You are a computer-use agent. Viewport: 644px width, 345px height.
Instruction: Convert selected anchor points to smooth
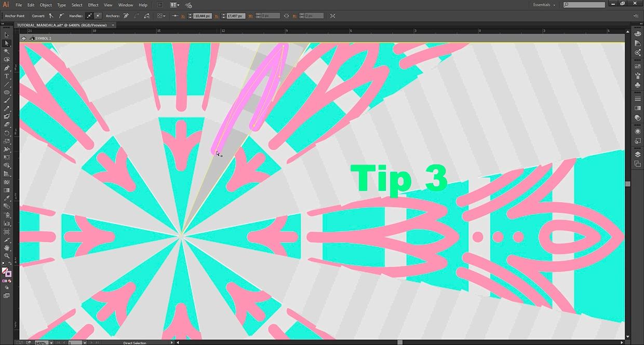tap(61, 16)
